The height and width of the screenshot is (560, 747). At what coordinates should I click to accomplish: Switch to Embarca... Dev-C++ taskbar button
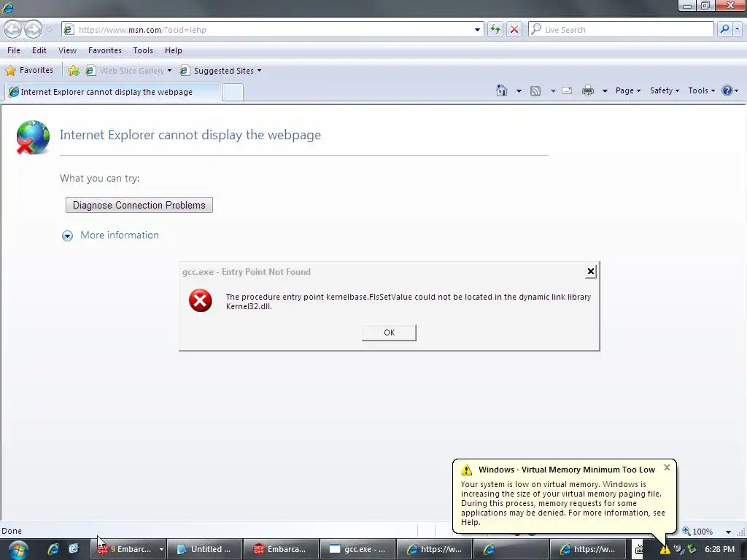[x=281, y=549]
